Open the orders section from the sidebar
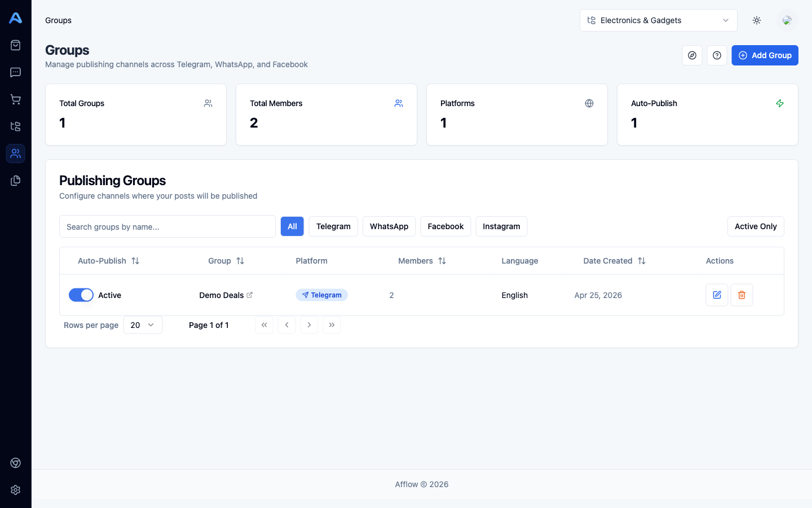812x508 pixels. [x=15, y=45]
